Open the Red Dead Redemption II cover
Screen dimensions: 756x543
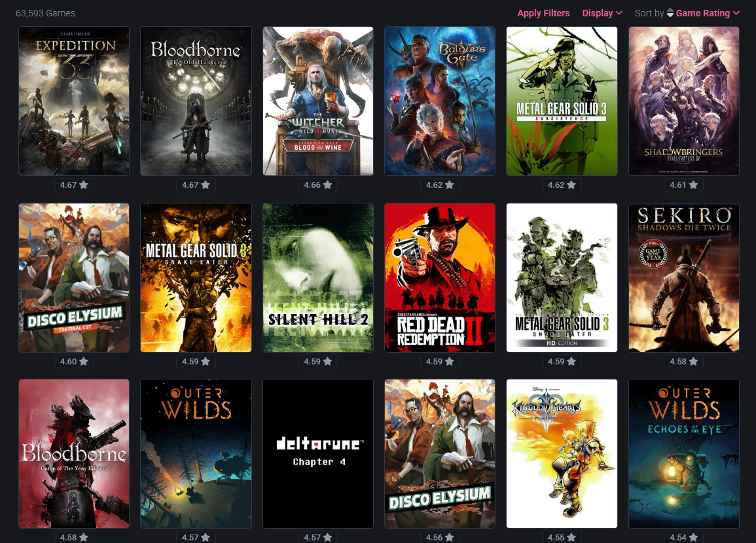440,277
